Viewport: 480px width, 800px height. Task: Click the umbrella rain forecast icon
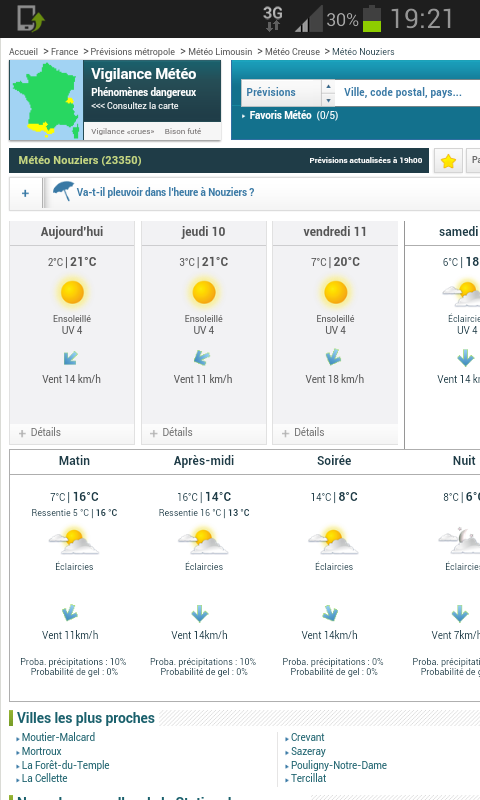pos(63,192)
